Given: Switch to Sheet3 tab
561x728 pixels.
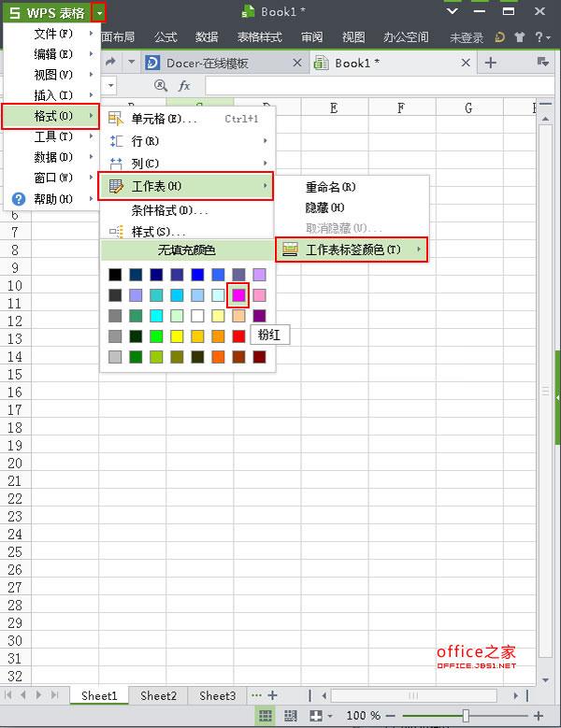Looking at the screenshot, I should (x=217, y=695).
